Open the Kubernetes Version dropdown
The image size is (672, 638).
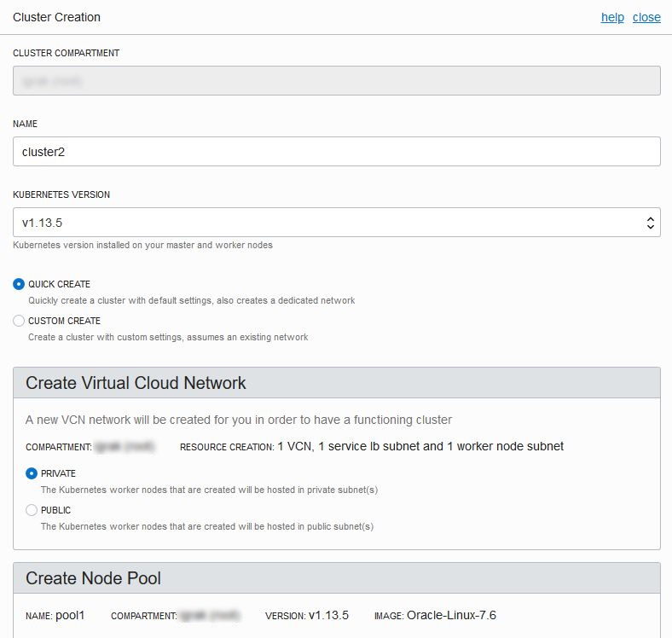(x=336, y=223)
